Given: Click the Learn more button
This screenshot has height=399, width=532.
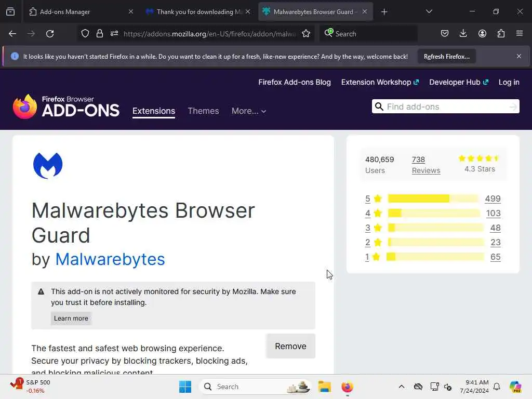Looking at the screenshot, I should click(71, 318).
